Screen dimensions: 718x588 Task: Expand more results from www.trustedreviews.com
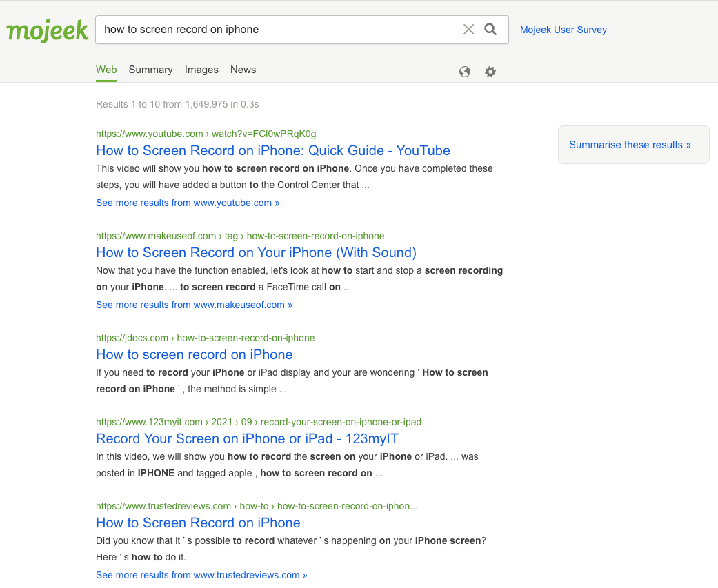[201, 575]
